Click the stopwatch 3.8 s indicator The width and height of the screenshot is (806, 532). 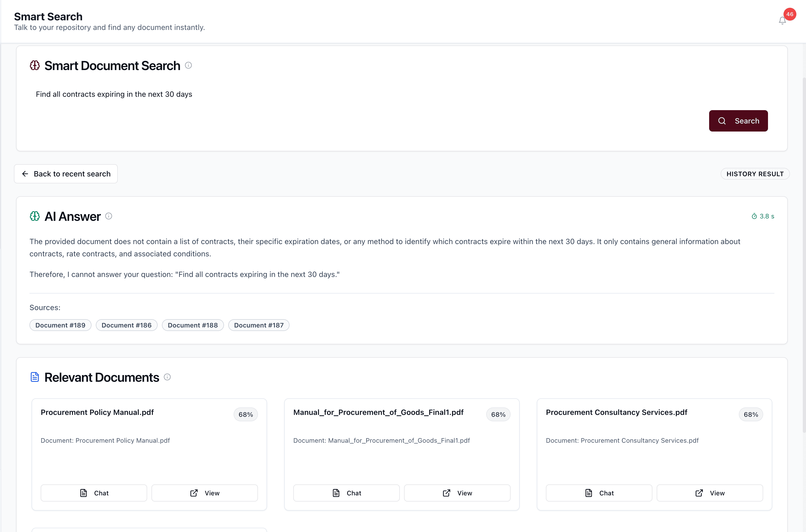(x=763, y=216)
